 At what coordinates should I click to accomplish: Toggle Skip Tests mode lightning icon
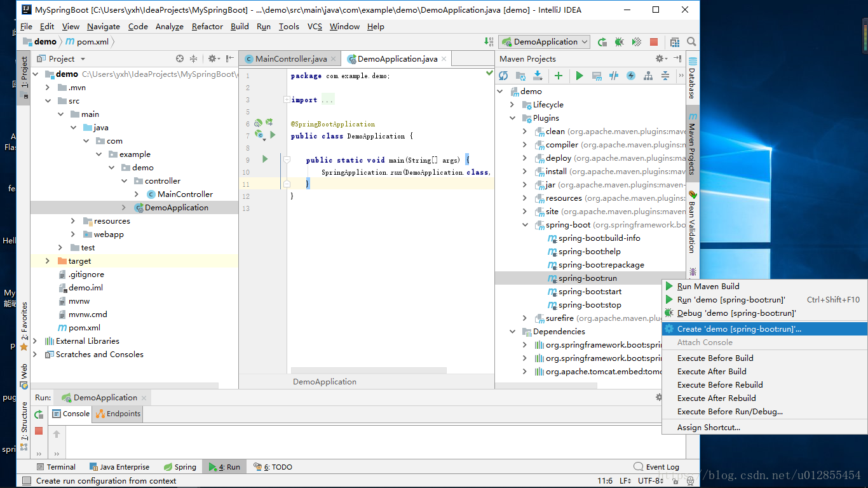[631, 76]
